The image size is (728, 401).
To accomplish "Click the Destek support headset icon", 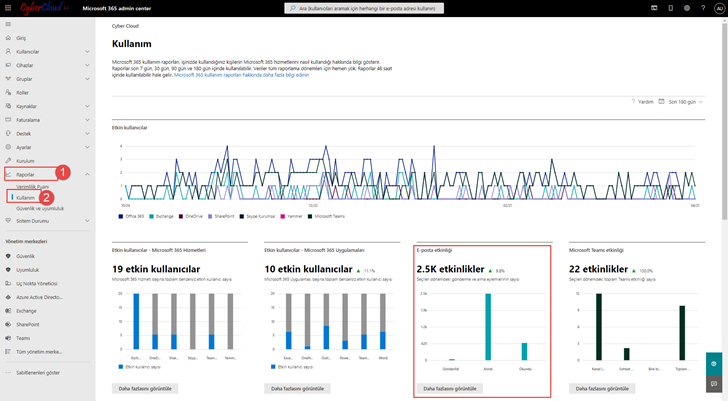I will pyautogui.click(x=8, y=134).
